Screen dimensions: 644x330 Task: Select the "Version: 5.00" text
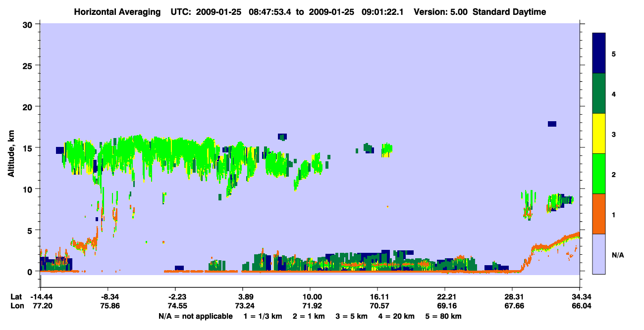[x=440, y=12]
